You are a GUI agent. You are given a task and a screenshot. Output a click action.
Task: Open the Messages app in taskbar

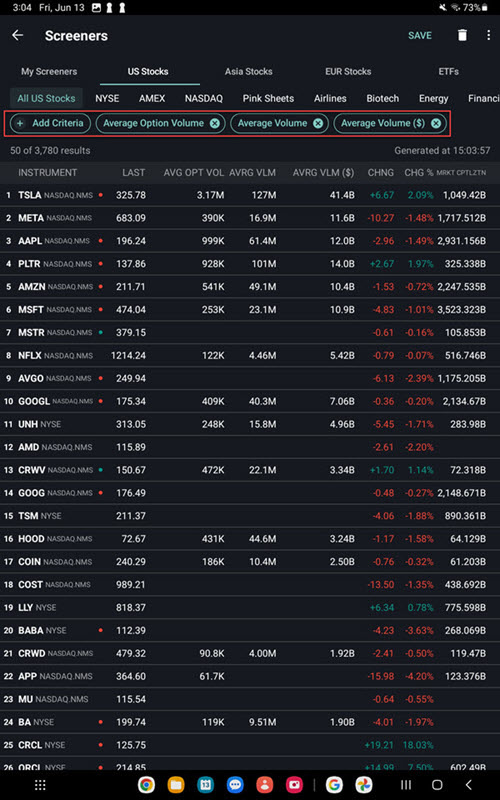click(235, 785)
